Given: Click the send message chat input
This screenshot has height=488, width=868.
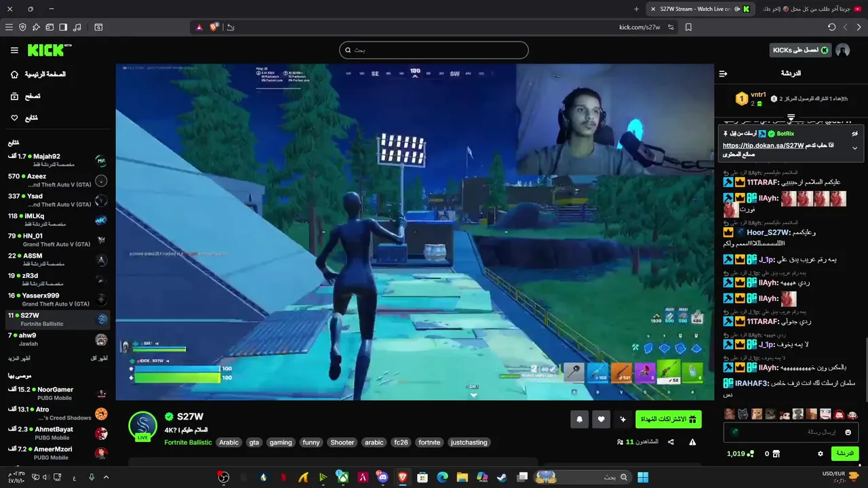Looking at the screenshot, I should (x=791, y=432).
